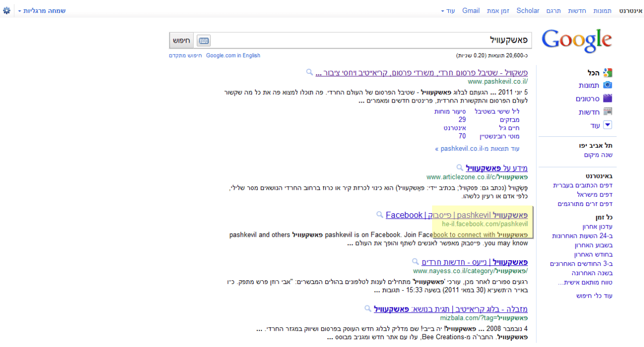
Task: Click inside the search query text field
Action: (364, 41)
